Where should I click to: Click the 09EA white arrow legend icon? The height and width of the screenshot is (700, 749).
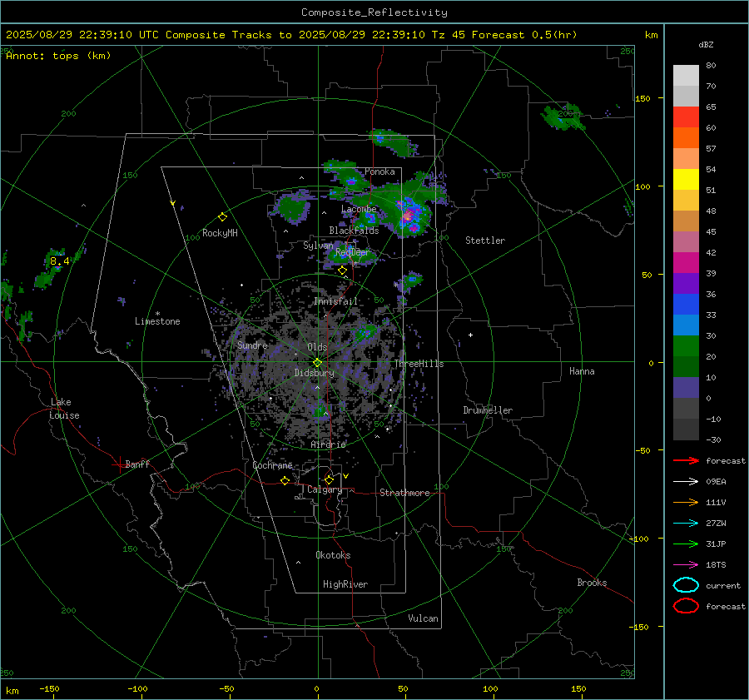[x=686, y=481]
